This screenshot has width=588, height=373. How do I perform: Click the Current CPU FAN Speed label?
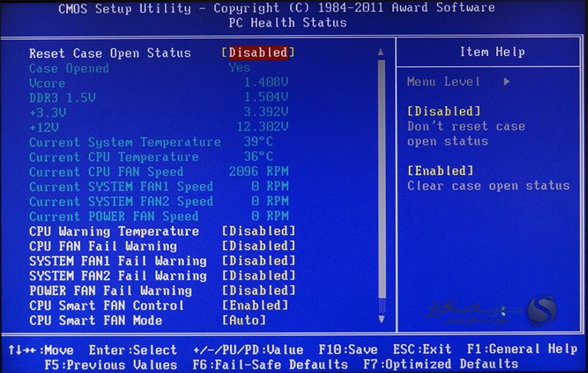pos(107,172)
